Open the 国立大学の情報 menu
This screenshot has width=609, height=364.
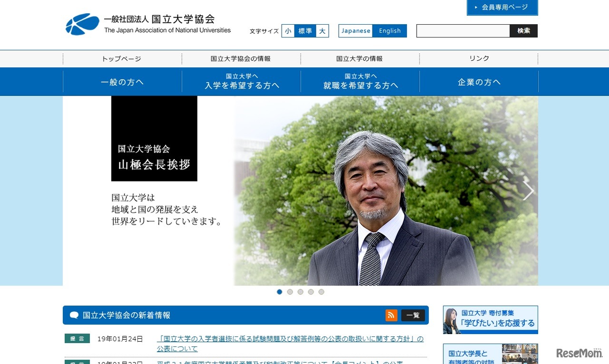click(x=360, y=58)
